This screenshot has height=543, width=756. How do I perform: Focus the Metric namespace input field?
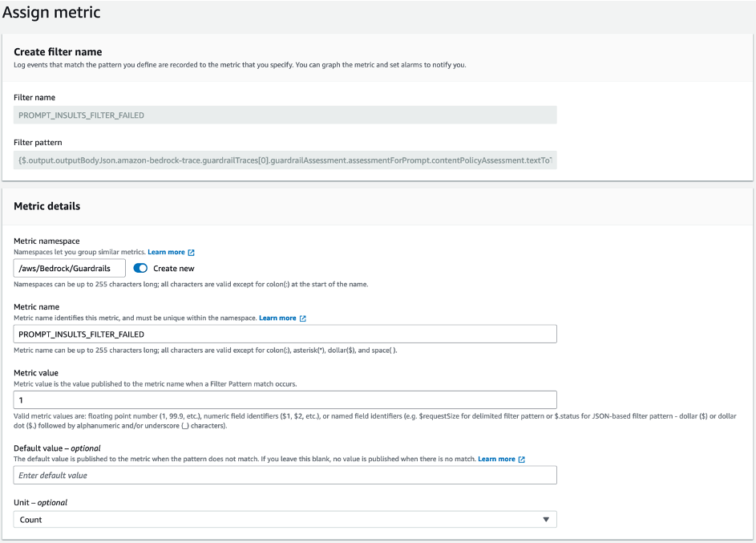point(70,268)
